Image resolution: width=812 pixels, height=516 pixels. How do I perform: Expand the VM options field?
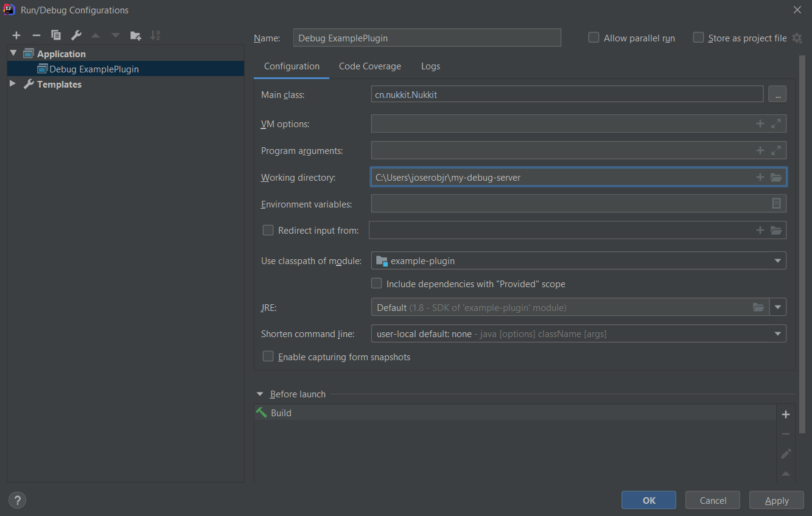click(x=776, y=124)
